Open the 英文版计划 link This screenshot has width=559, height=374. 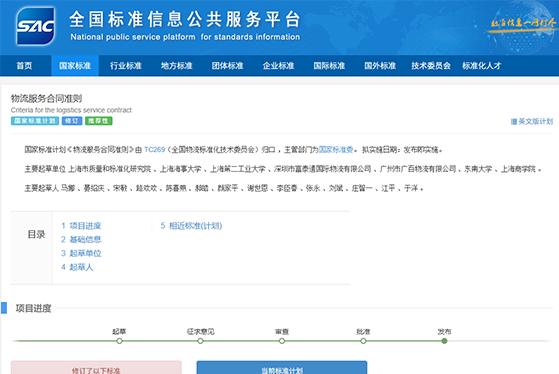(x=535, y=122)
